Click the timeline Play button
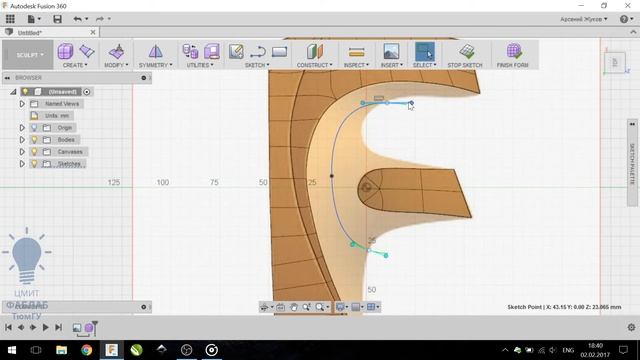Image resolution: width=640 pixels, height=360 pixels. pyautogui.click(x=46, y=327)
